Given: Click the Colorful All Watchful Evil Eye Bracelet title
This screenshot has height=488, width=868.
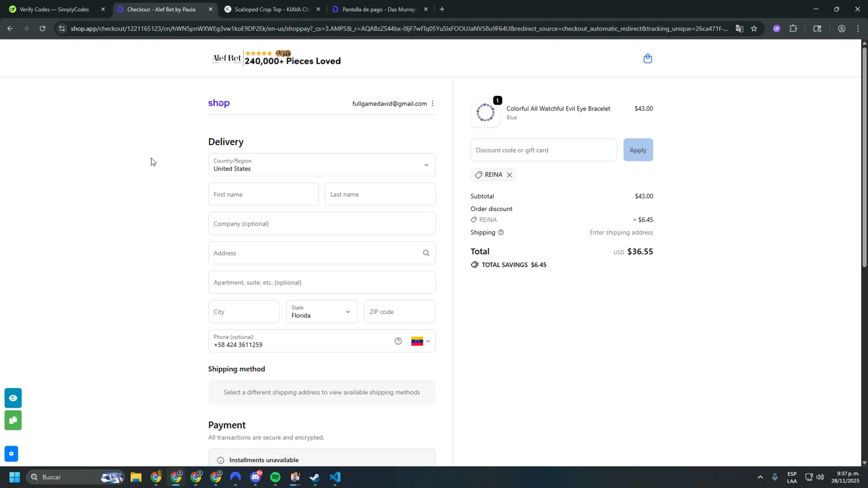Looking at the screenshot, I should (x=558, y=109).
